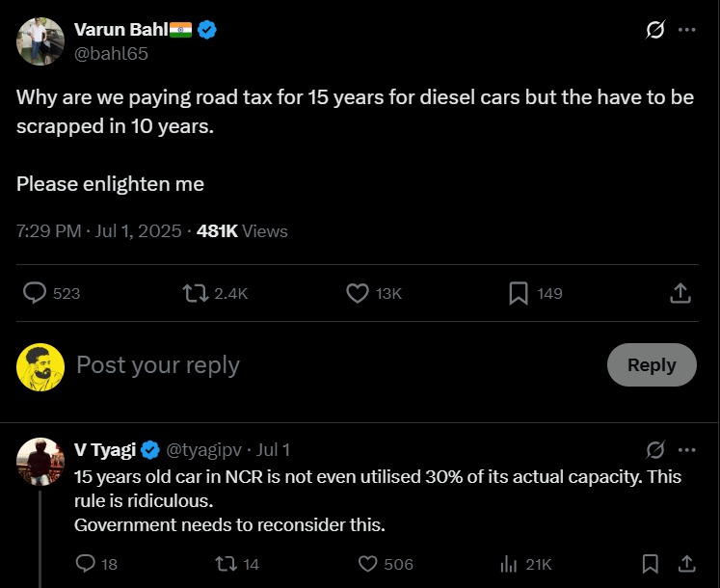This screenshot has width=720, height=588.
Task: View analytics for V Tyagi's reply 21K
Action: click(509, 564)
